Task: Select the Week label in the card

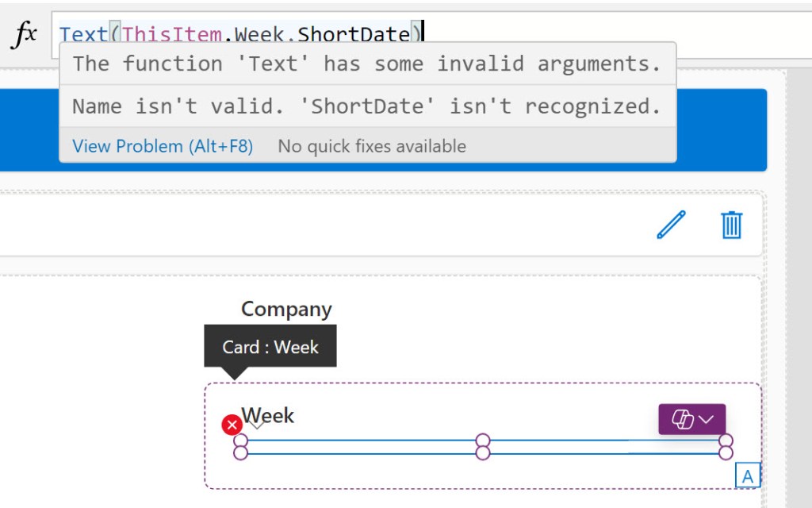Action: tap(268, 415)
